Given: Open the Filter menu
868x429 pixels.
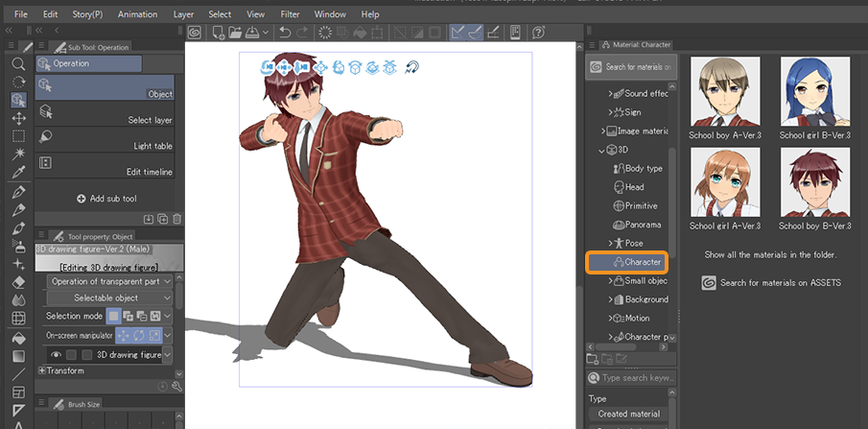Looking at the screenshot, I should [290, 14].
